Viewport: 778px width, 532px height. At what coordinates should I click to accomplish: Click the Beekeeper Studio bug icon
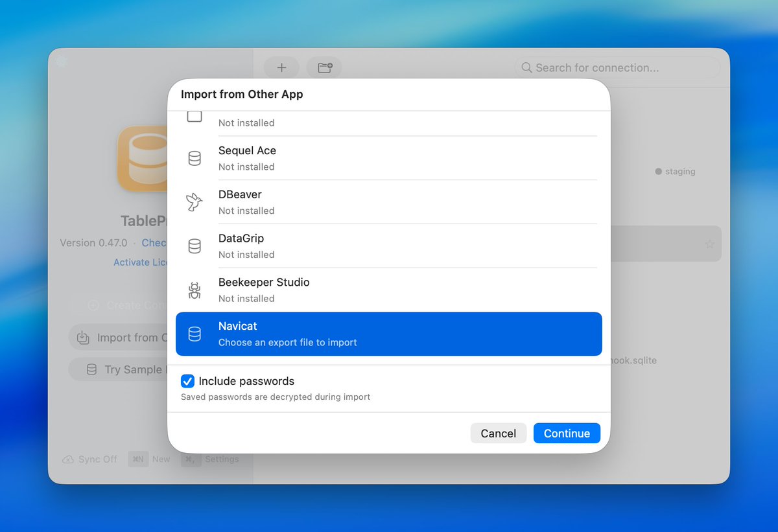pyautogui.click(x=194, y=290)
